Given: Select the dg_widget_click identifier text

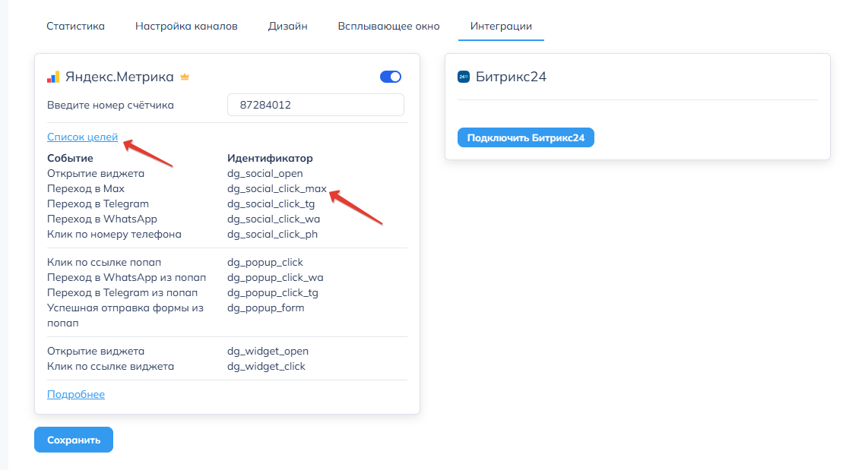Looking at the screenshot, I should pos(266,366).
